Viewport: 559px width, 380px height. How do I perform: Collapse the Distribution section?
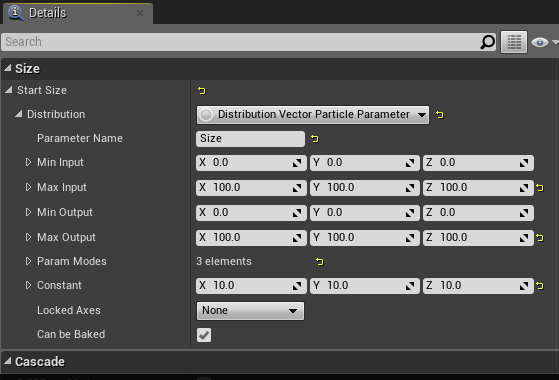(19, 114)
